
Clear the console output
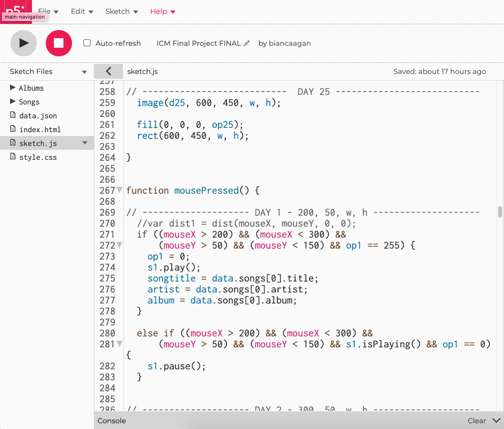476,420
